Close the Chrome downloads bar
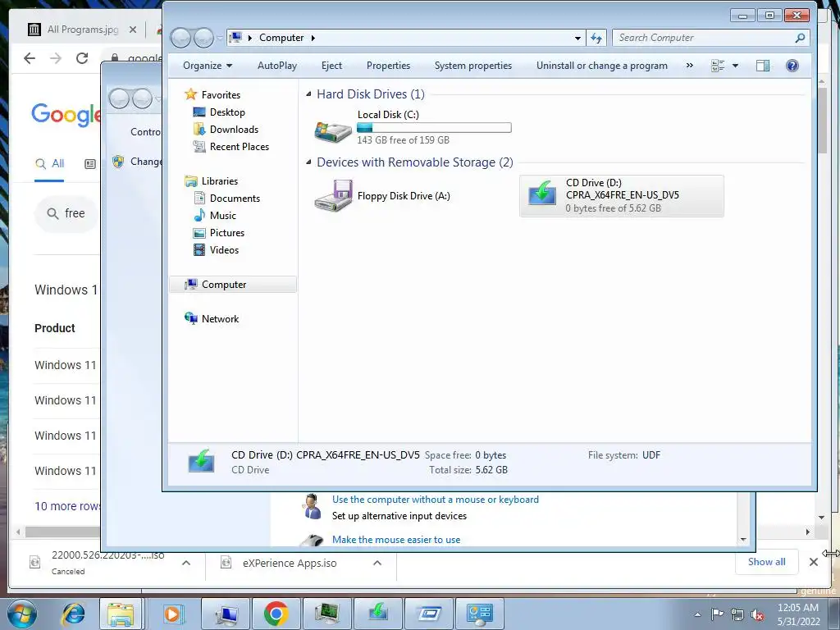Screen dimensions: 840x630 [x=813, y=562]
